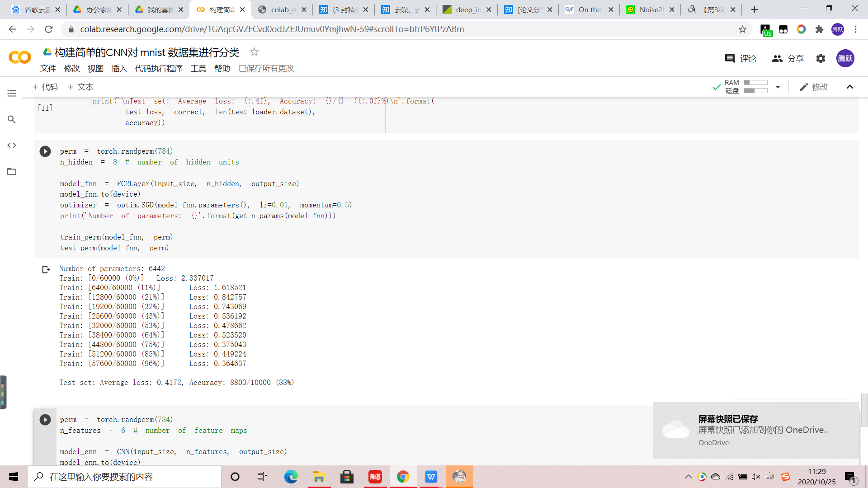This screenshot has height=488, width=868.
Task: Click the cell output toggle icon
Action: pyautogui.click(x=46, y=270)
